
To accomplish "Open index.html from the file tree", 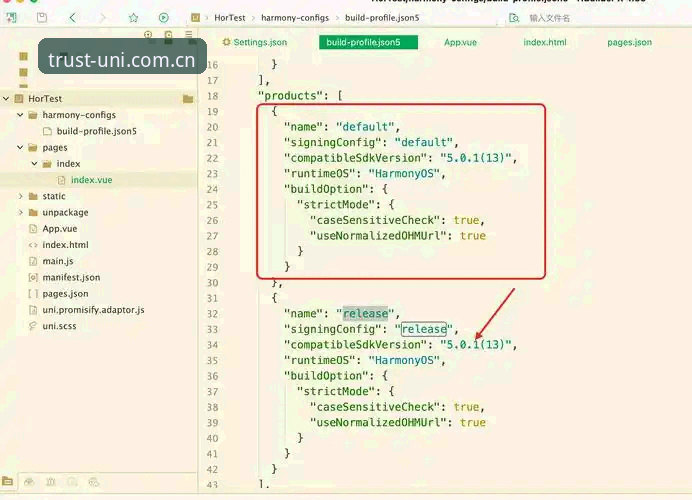I will point(65,245).
